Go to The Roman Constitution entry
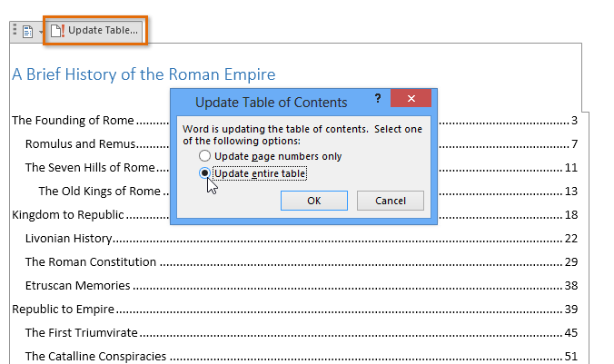614x364 pixels. (x=90, y=262)
